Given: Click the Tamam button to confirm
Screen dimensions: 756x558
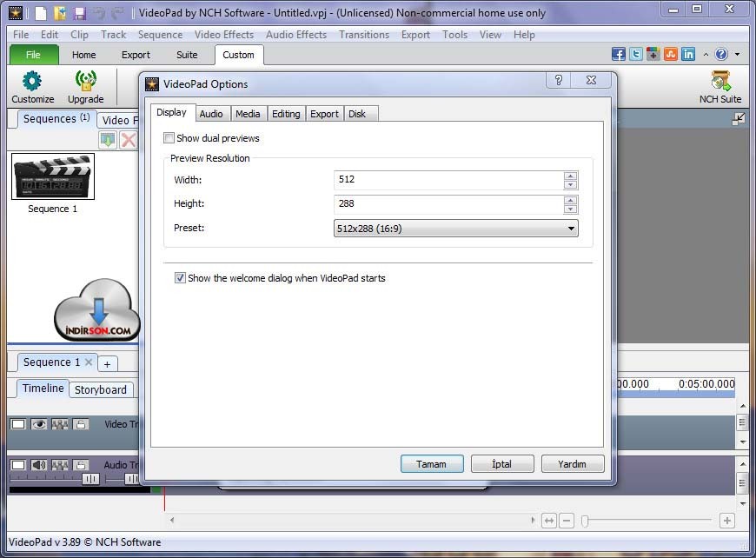Looking at the screenshot, I should click(x=432, y=464).
